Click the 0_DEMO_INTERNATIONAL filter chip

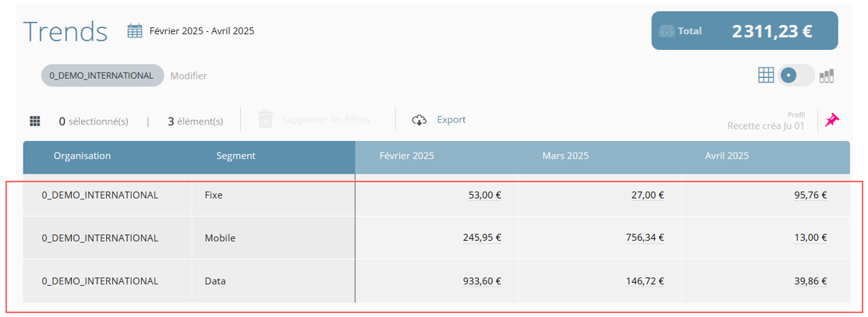click(101, 76)
